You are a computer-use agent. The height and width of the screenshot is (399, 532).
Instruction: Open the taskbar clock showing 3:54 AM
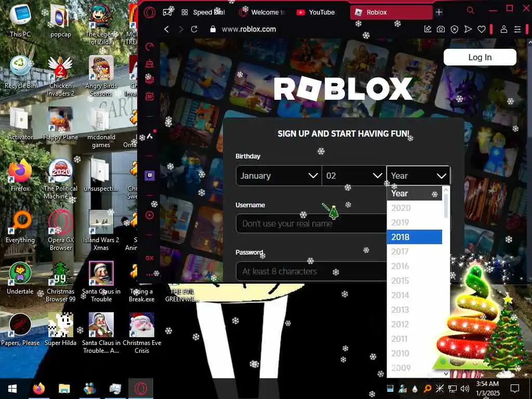487,389
